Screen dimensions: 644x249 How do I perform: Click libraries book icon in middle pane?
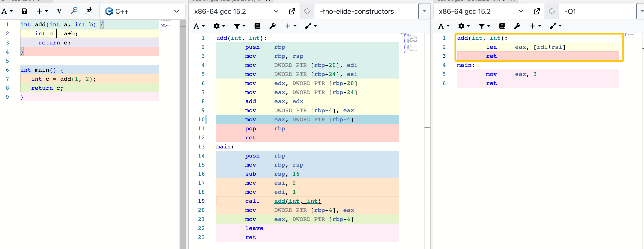click(x=257, y=26)
